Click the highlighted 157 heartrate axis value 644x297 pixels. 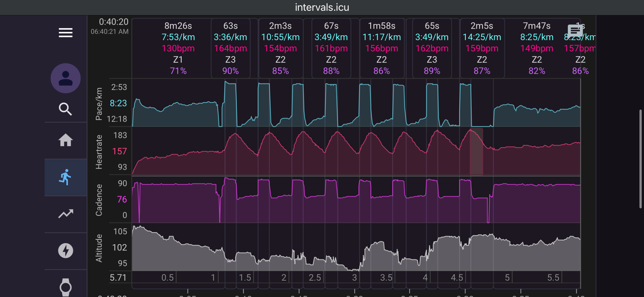click(x=119, y=151)
